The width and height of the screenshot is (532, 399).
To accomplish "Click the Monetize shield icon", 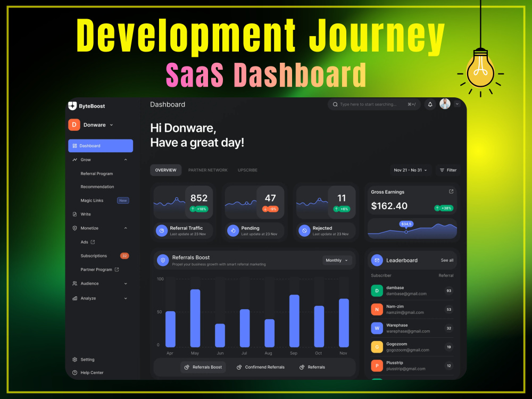I will click(74, 228).
